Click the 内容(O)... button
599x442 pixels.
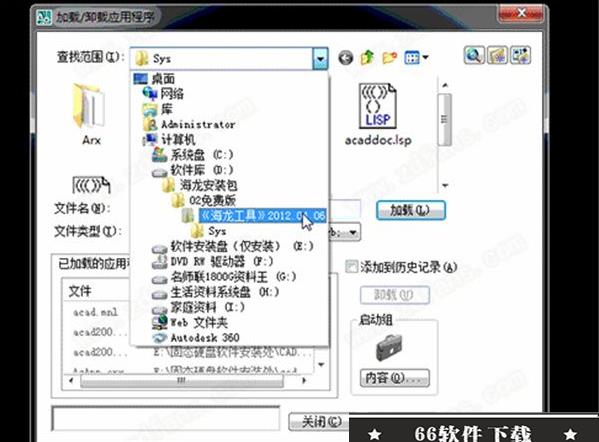coord(395,378)
